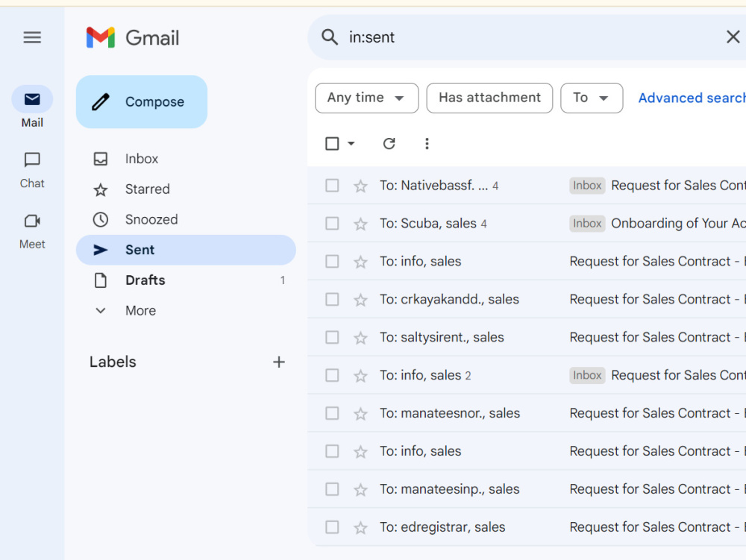Check the crkayakandd., sales email checkbox
Screen dimensions: 746x560
pyautogui.click(x=332, y=300)
